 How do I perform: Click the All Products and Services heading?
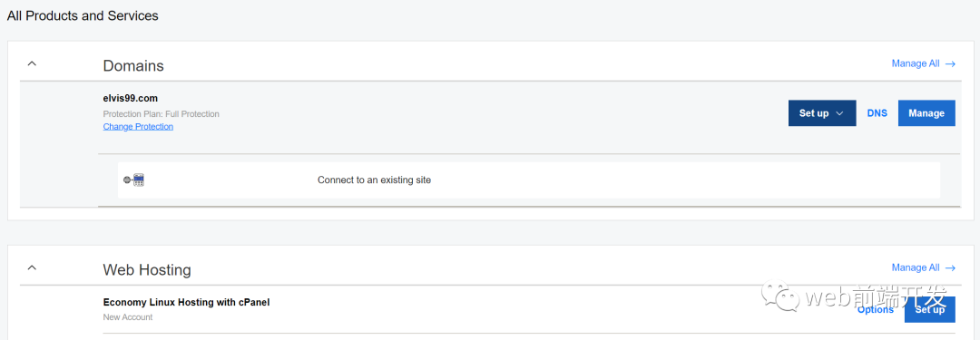(x=83, y=15)
